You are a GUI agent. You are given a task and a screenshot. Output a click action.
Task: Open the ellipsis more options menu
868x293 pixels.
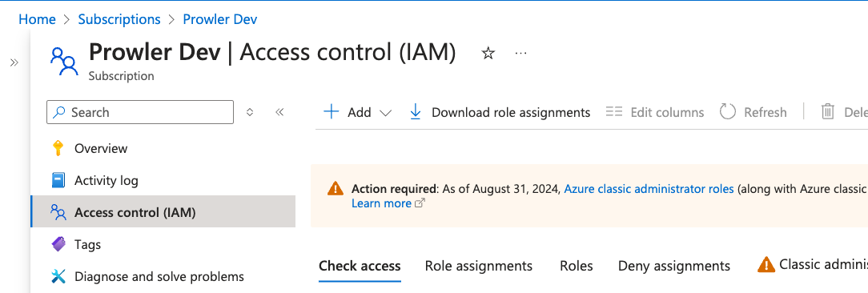(x=521, y=53)
